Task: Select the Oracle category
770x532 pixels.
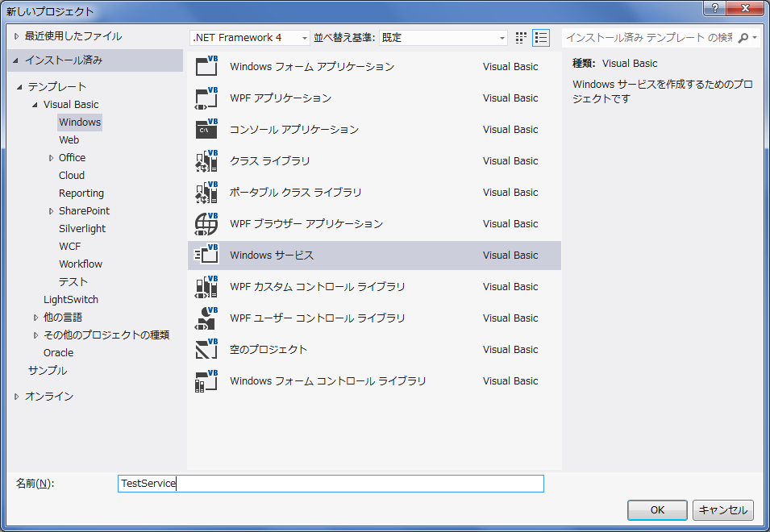Action: (x=58, y=353)
